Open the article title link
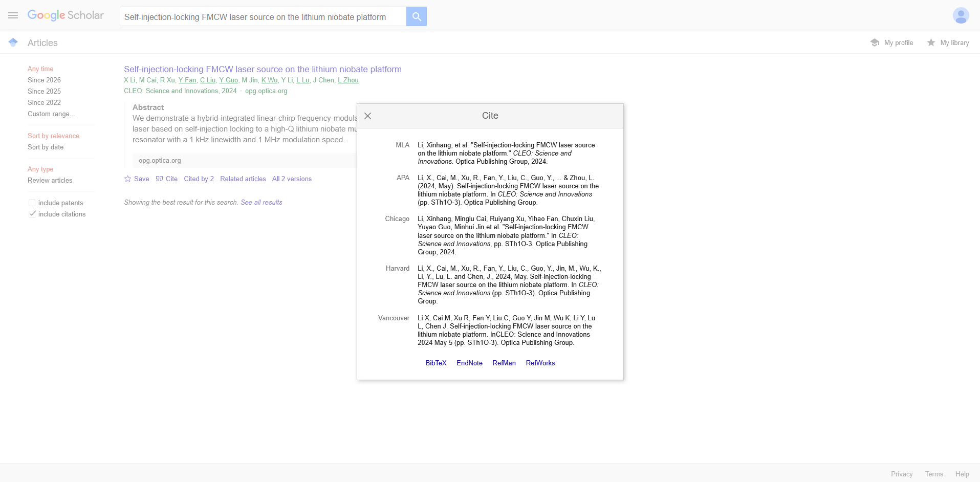 (x=263, y=69)
